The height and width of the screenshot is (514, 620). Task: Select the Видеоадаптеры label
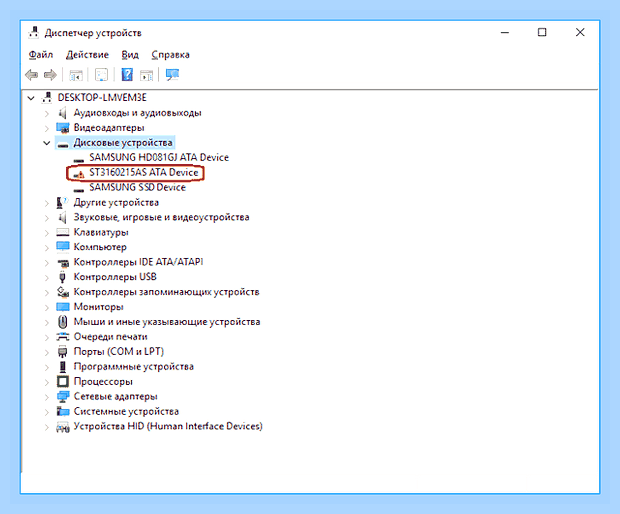pos(109,128)
